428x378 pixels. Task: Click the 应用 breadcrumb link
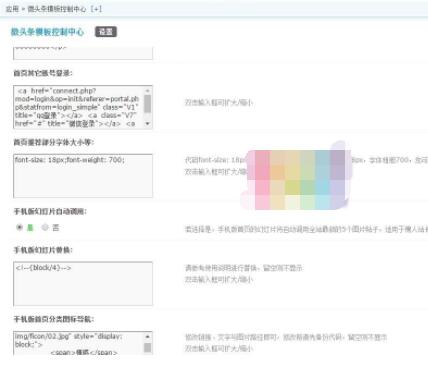12,9
